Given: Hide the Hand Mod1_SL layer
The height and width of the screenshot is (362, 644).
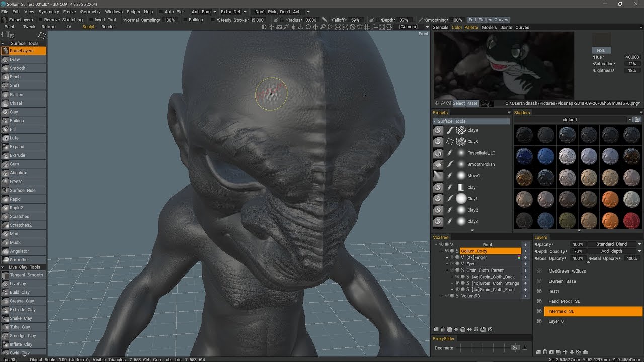Looking at the screenshot, I should [x=539, y=301].
